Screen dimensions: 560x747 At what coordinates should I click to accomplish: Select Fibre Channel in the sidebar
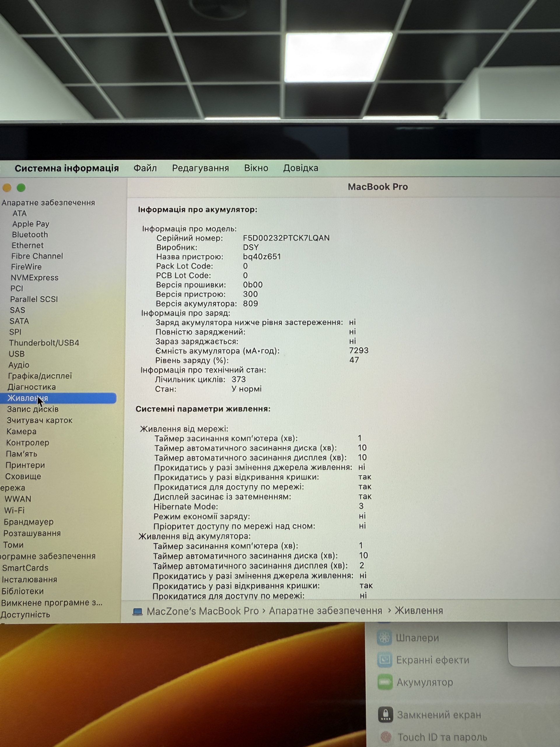[37, 256]
